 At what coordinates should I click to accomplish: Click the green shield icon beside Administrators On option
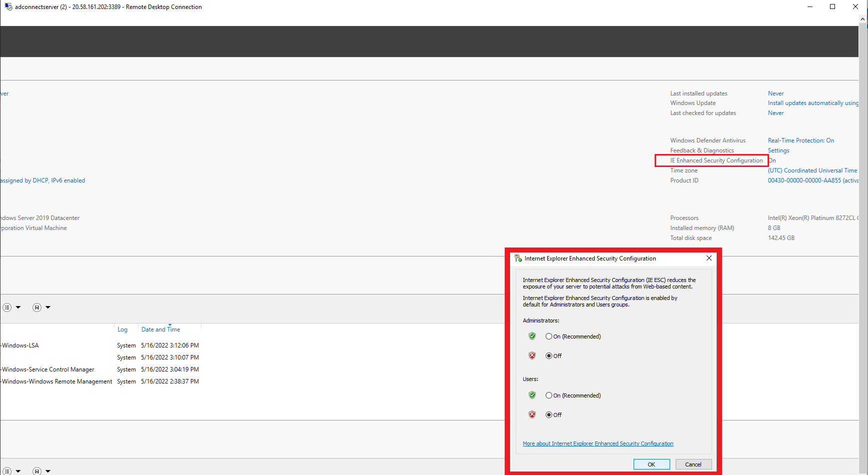point(532,336)
